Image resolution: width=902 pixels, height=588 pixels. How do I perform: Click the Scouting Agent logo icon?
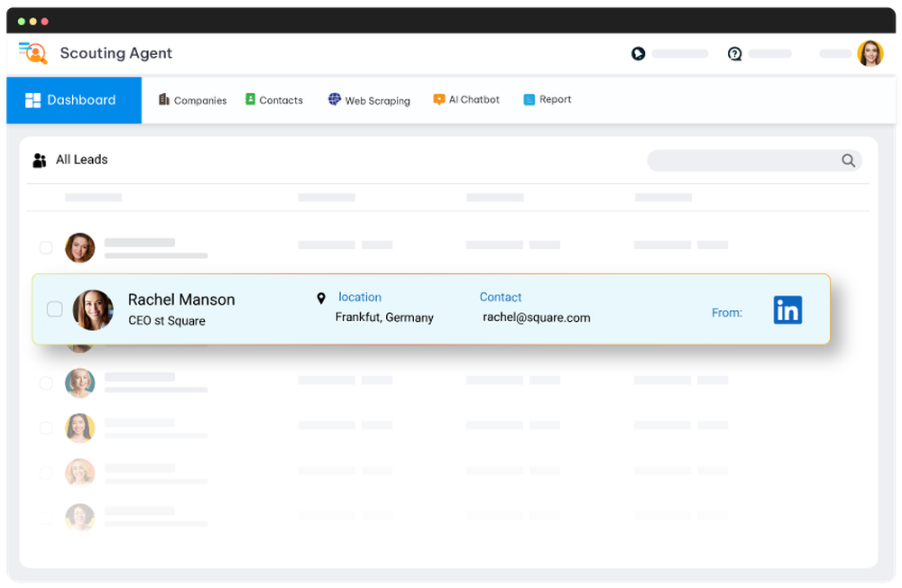point(32,53)
